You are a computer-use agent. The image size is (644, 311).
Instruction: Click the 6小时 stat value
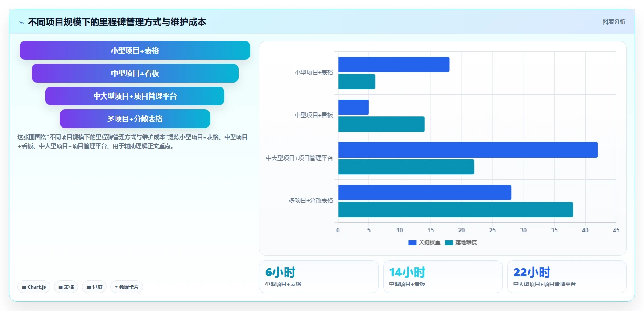tap(280, 272)
